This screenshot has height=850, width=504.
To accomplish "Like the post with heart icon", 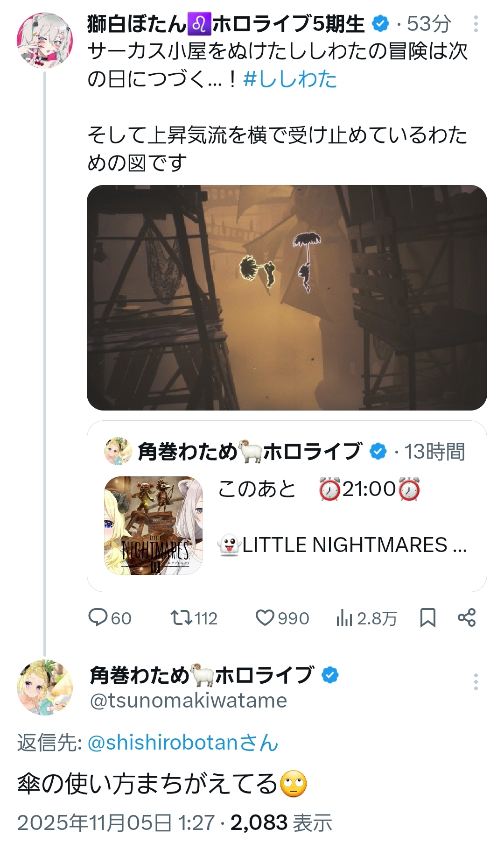I will click(x=265, y=617).
